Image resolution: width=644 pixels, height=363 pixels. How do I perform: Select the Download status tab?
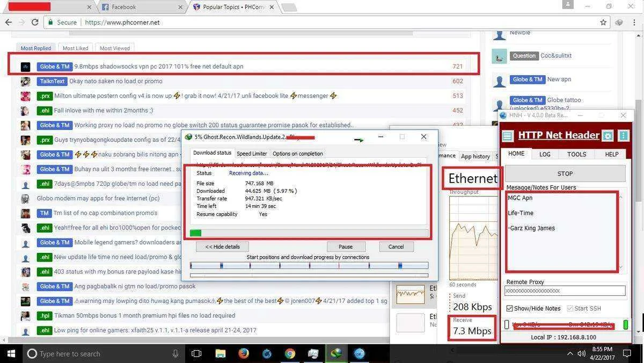213,153
